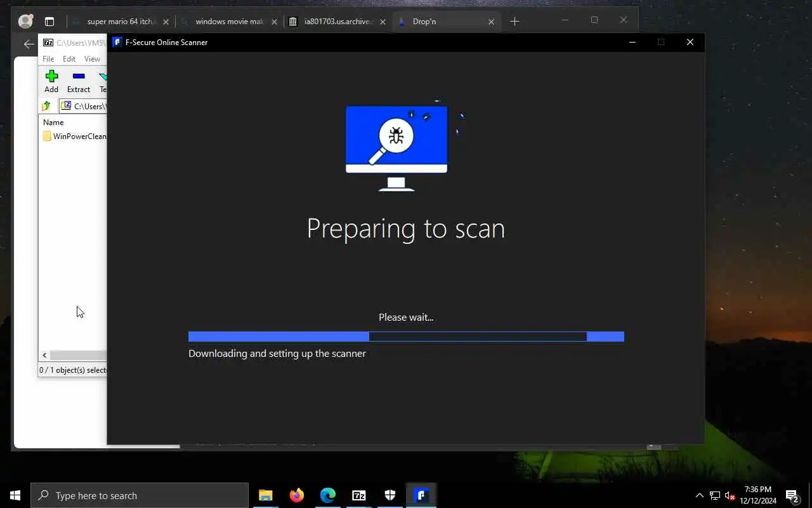Click the Extract toolbar button in 7-Zip

tap(79, 82)
